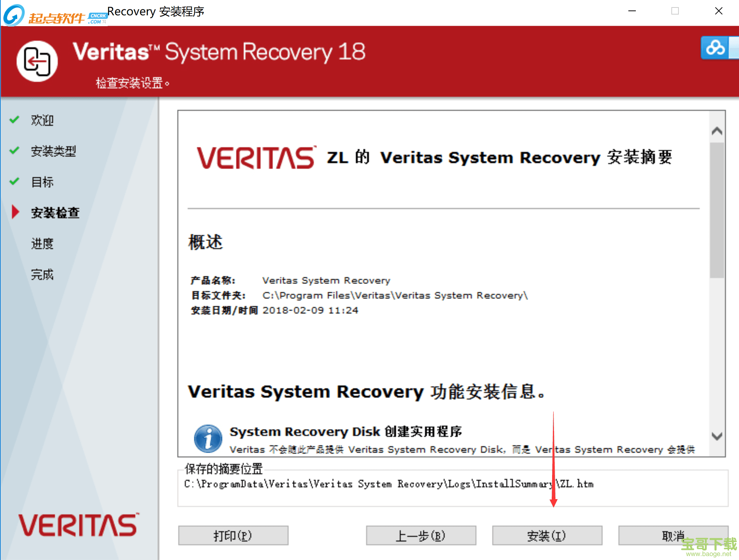The height and width of the screenshot is (560, 739).
Task: Click the install date 2018-02-09 11:24
Action: (x=310, y=310)
